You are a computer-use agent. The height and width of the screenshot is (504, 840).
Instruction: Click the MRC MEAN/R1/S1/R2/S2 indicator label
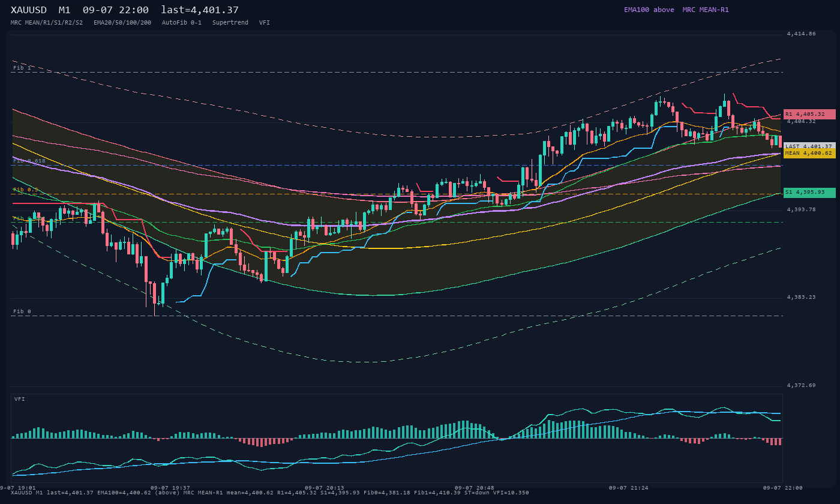[47, 22]
